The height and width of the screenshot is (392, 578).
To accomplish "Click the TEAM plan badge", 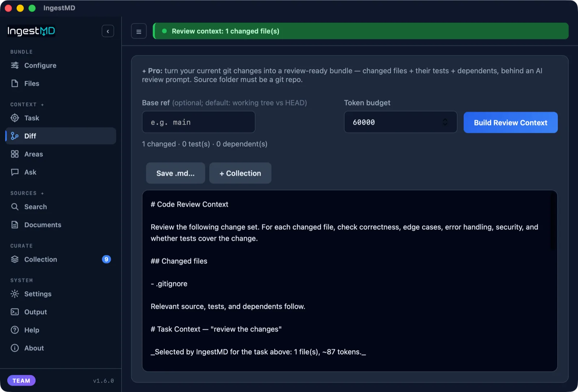I will pos(21,380).
